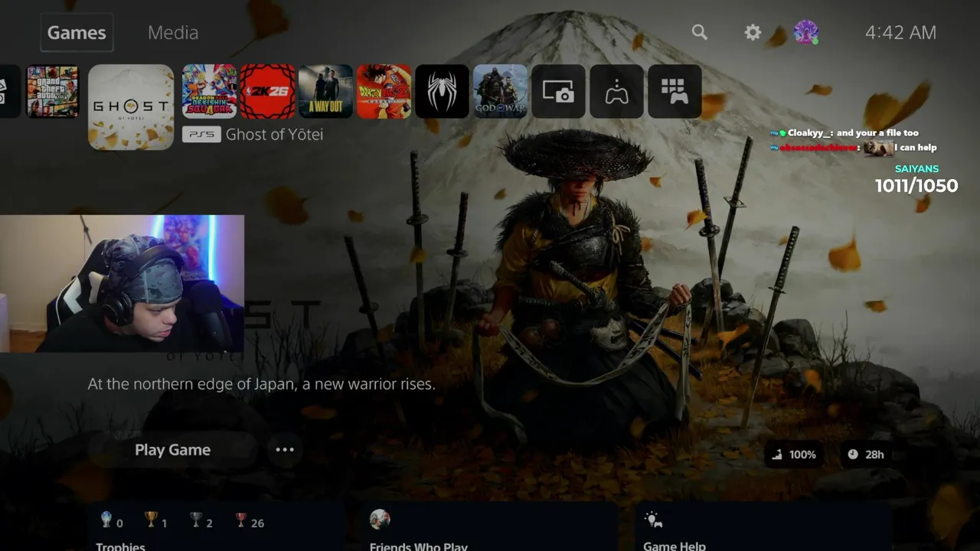Open the Friends Who Play card
Viewport: 980px width, 551px height.
489,527
